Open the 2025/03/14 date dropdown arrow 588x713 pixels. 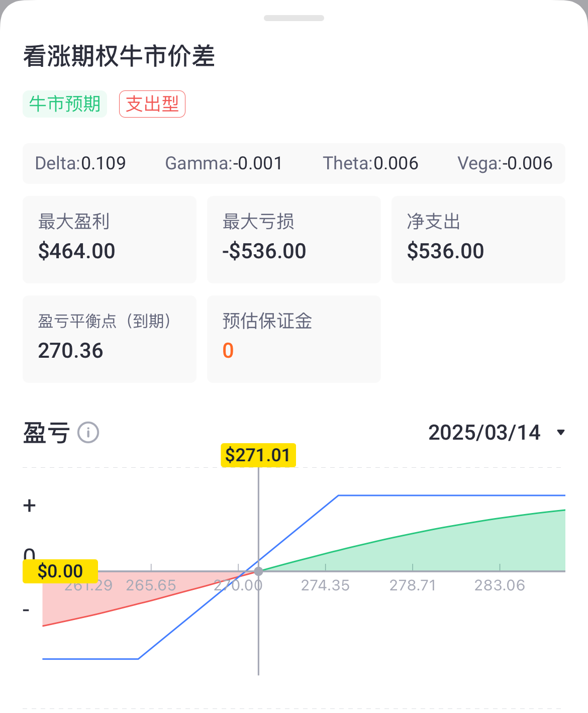(x=561, y=433)
